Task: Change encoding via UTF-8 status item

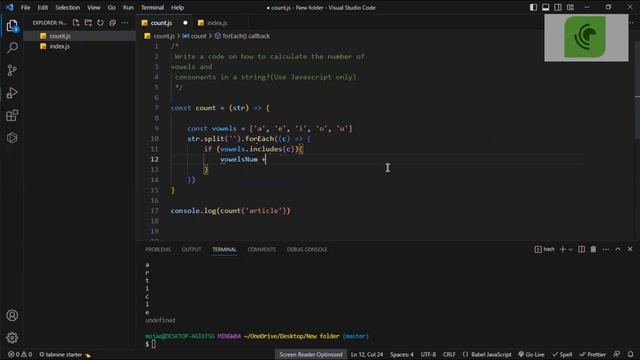Action: point(428,354)
